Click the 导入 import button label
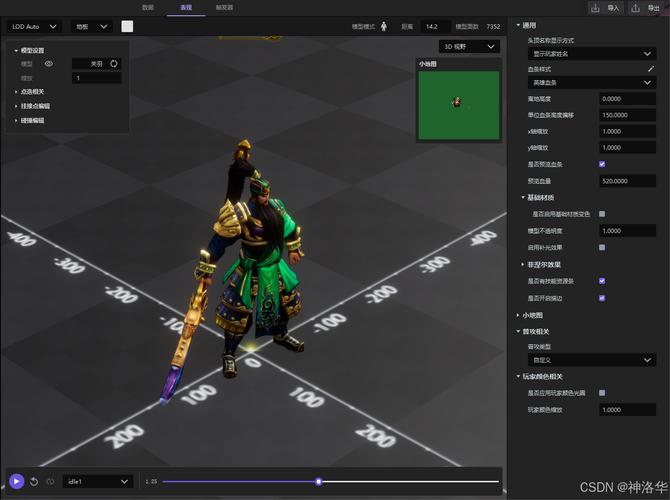Image resolution: width=670 pixels, height=500 pixels. tap(613, 8)
